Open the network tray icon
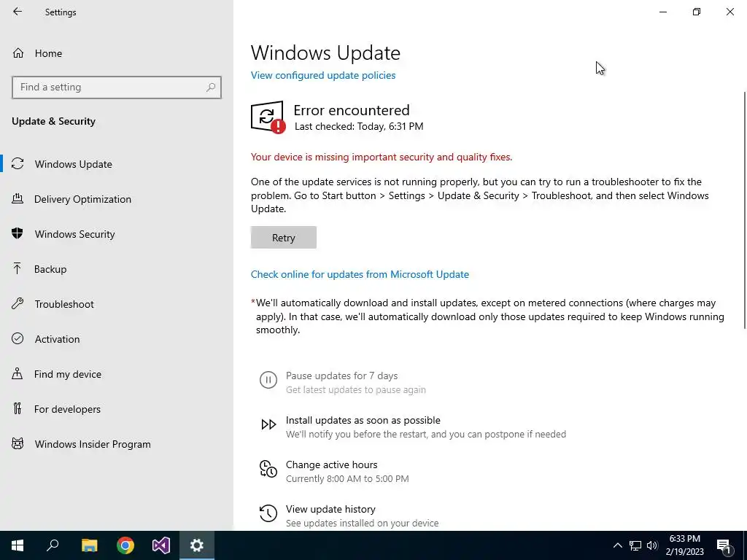The height and width of the screenshot is (560, 747). [x=635, y=545]
